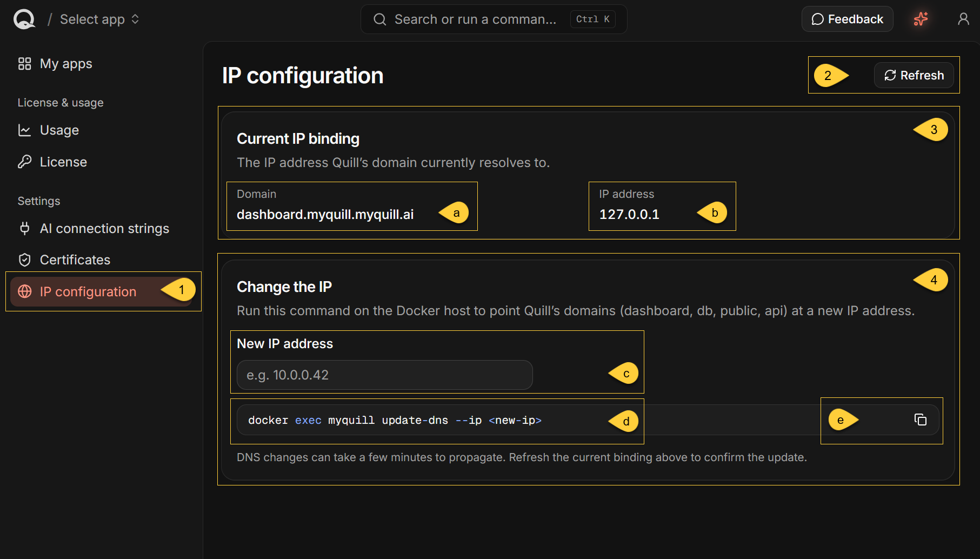
Task: Click the Usage chart icon
Action: point(25,130)
